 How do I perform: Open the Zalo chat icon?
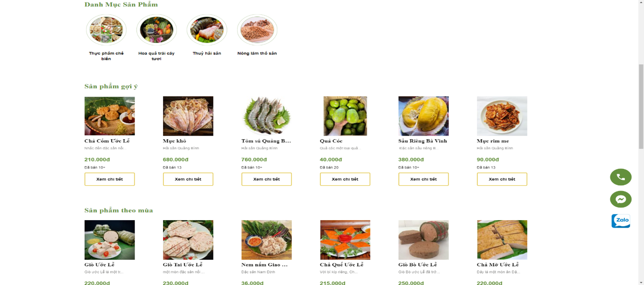pos(620,221)
